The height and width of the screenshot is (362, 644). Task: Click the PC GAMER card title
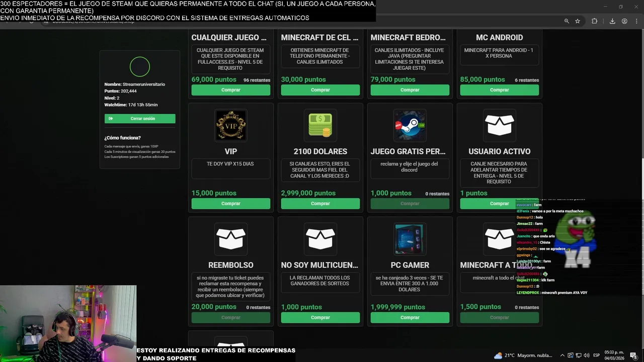410,265
